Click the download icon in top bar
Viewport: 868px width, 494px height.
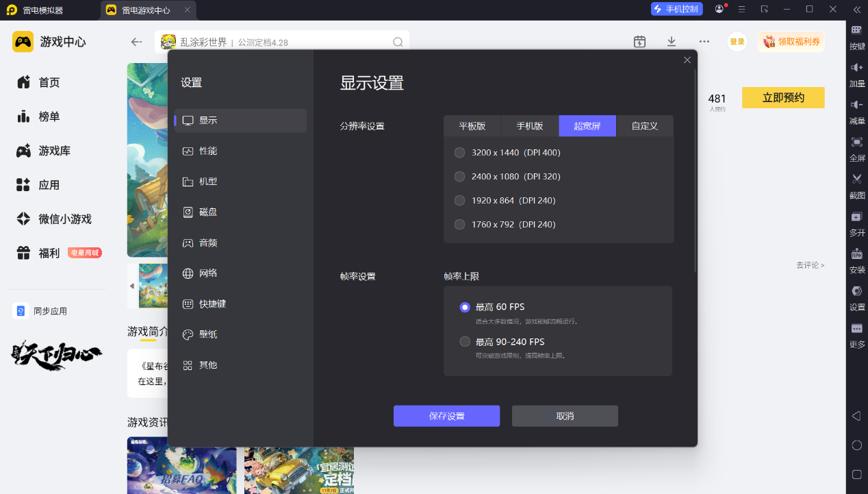(672, 42)
